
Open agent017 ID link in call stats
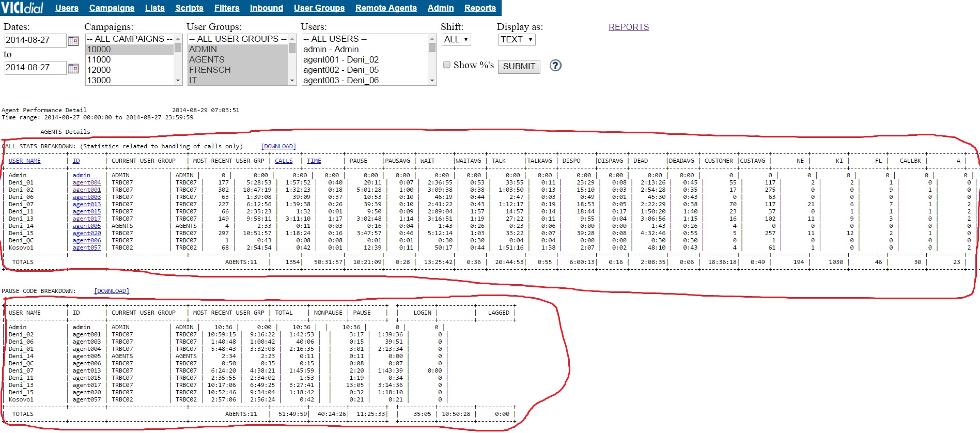pyautogui.click(x=87, y=219)
